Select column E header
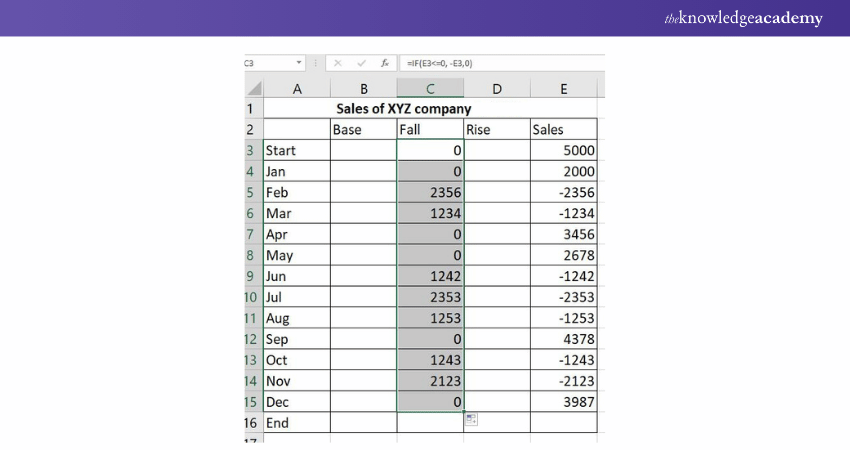Viewport: 850px width, 450px height. pos(563,90)
